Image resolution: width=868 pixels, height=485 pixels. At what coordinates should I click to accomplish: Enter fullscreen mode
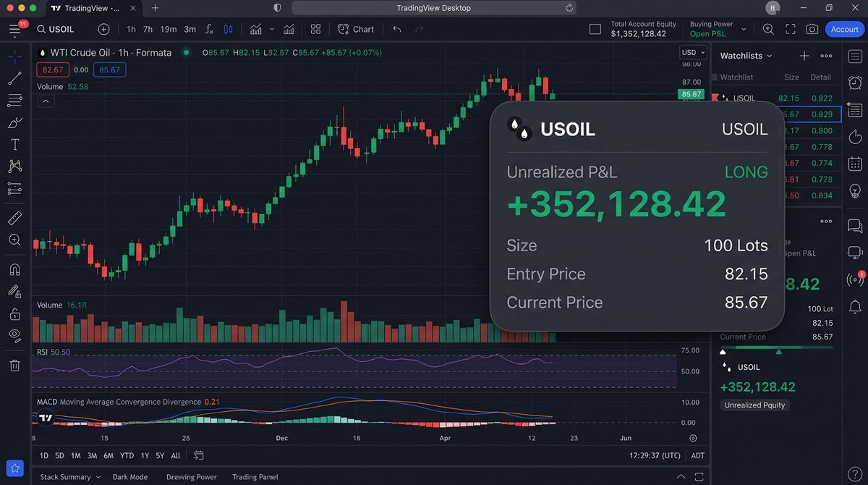[x=791, y=29]
